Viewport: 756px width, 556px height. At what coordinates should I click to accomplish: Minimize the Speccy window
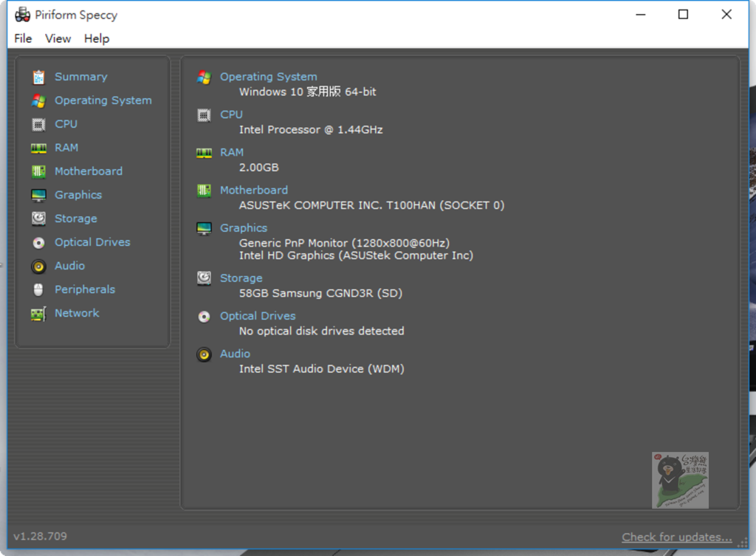coord(640,15)
